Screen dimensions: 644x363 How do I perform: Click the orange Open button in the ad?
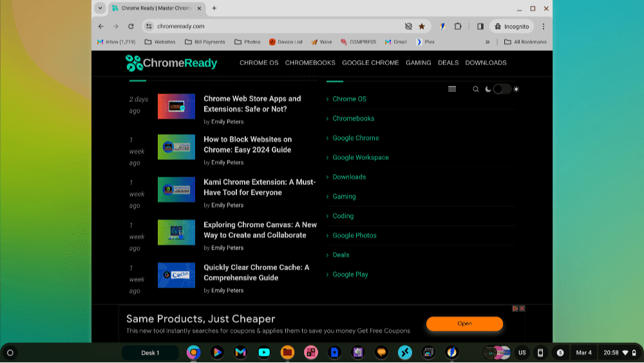(x=464, y=324)
